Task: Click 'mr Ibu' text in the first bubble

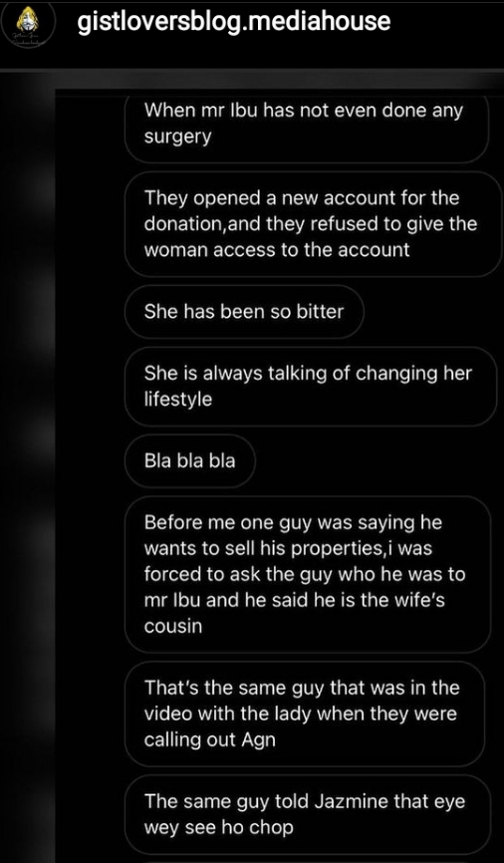Action: [225, 111]
